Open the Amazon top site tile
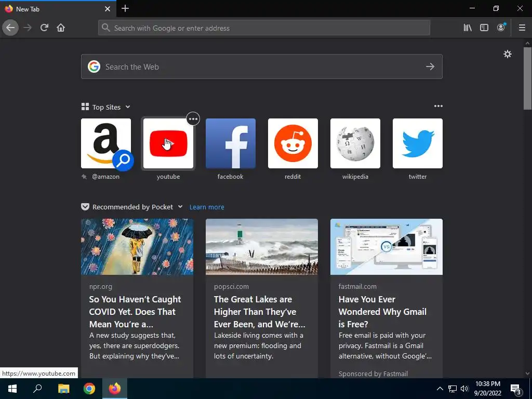532x399 pixels. [x=106, y=143]
